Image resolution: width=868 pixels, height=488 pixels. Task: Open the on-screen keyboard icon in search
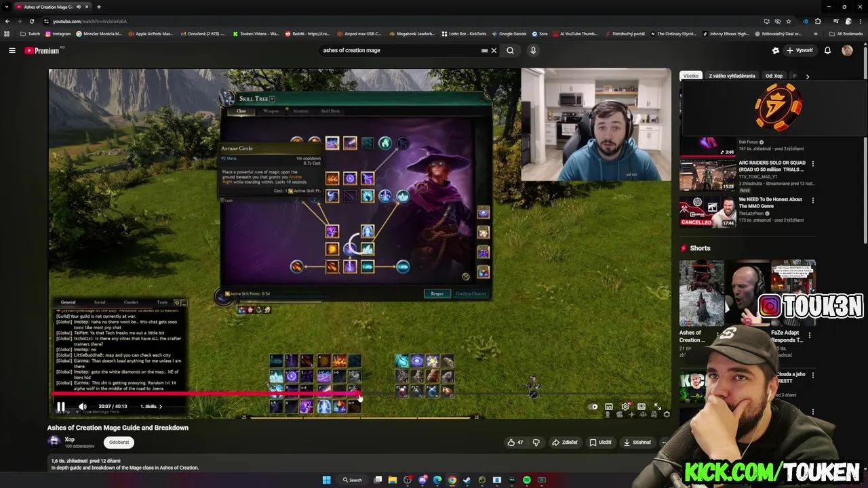(484, 50)
